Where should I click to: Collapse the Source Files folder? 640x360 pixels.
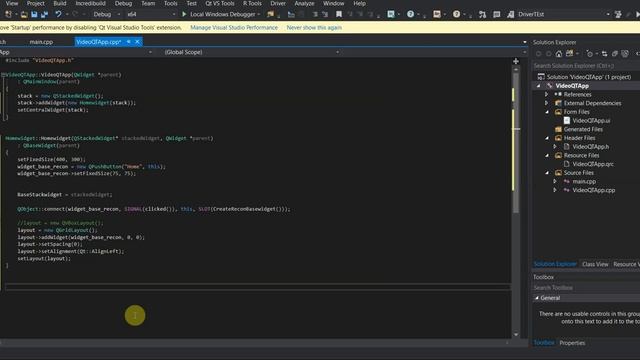click(x=547, y=173)
